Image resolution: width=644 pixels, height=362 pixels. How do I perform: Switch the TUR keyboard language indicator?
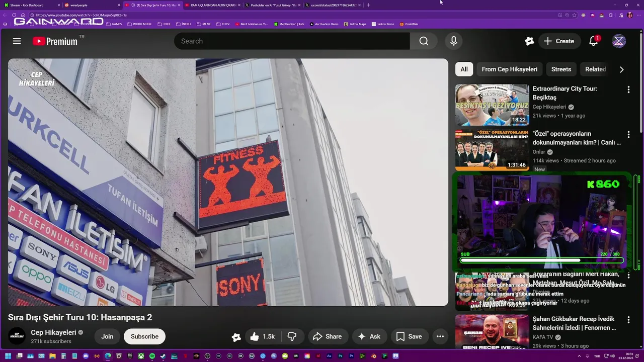tap(597, 356)
